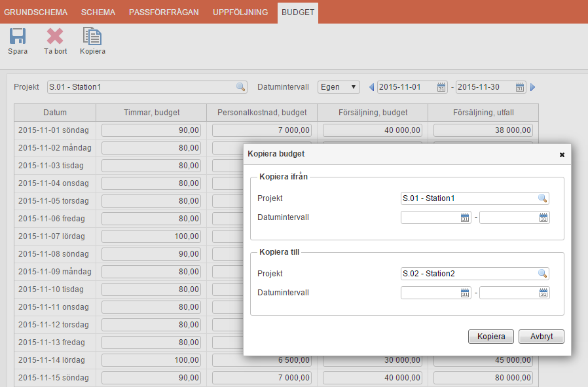Image resolution: width=588 pixels, height=387 pixels.
Task: Select the 2015-11-09 måndag date cell
Action: pyautogui.click(x=55, y=272)
